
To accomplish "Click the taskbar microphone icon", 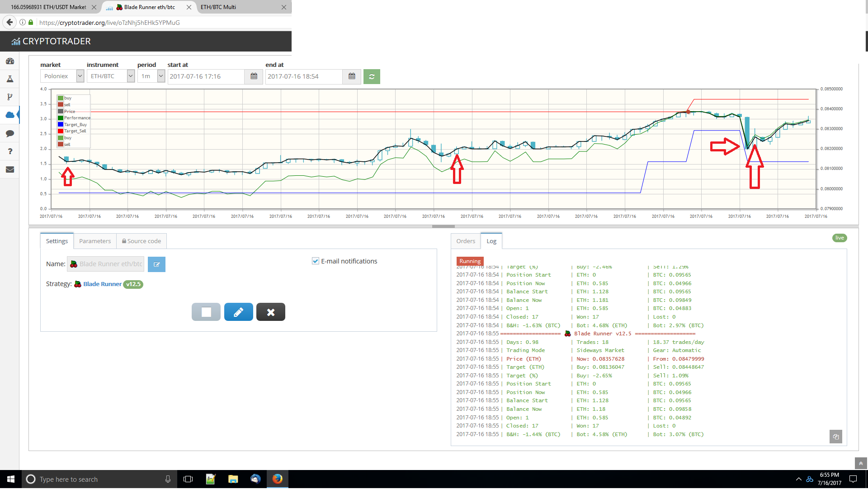I will [168, 480].
